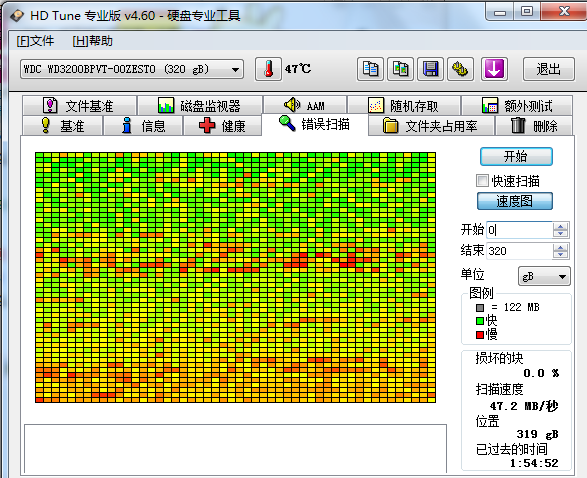Decrease the 结束 value with down arrow
Viewport: 587px width, 478px height.
(560, 255)
